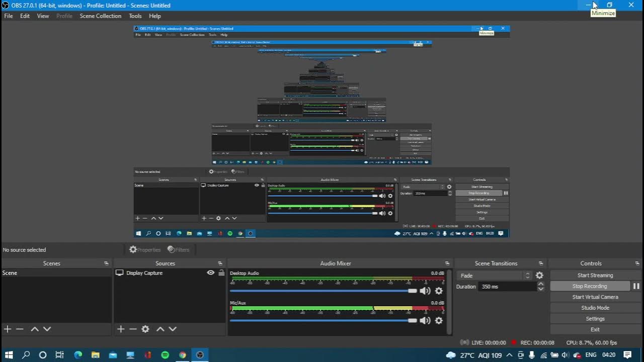Click the system tray volume icon
Image resolution: width=644 pixels, height=362 pixels.
pyautogui.click(x=565, y=355)
